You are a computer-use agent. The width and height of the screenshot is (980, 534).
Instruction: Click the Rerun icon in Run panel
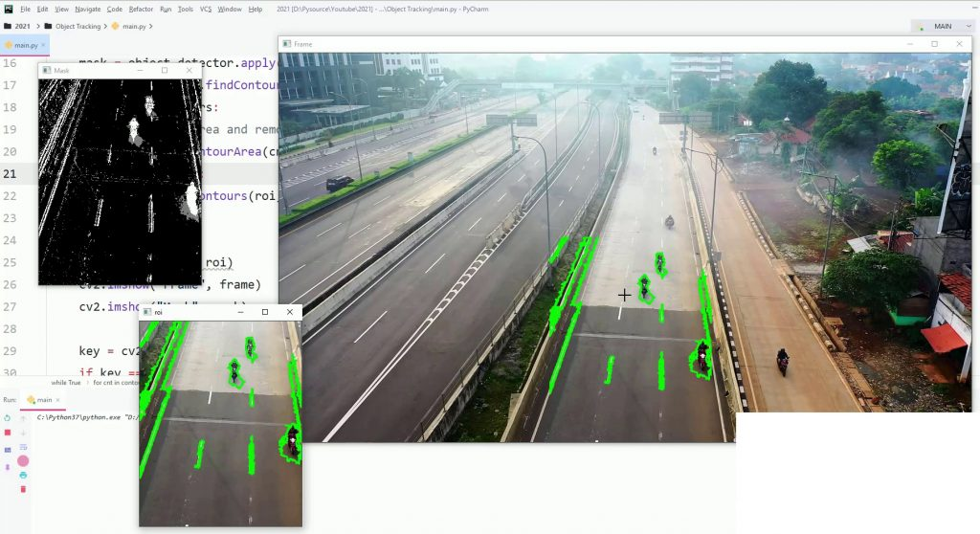pyautogui.click(x=8, y=417)
